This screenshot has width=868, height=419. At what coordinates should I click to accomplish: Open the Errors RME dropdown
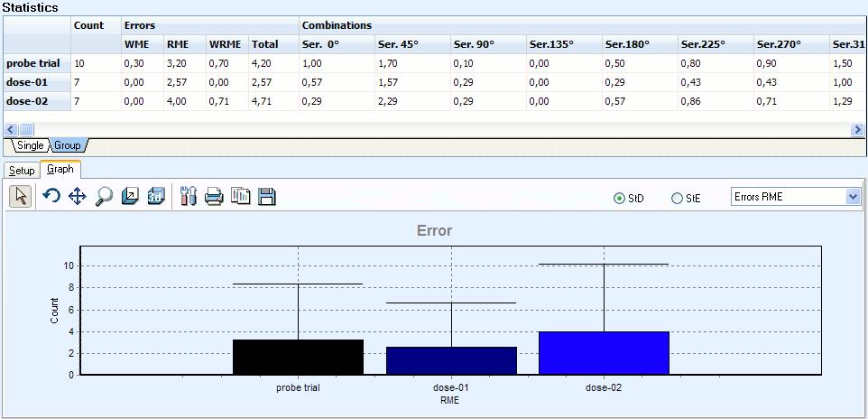point(854,196)
